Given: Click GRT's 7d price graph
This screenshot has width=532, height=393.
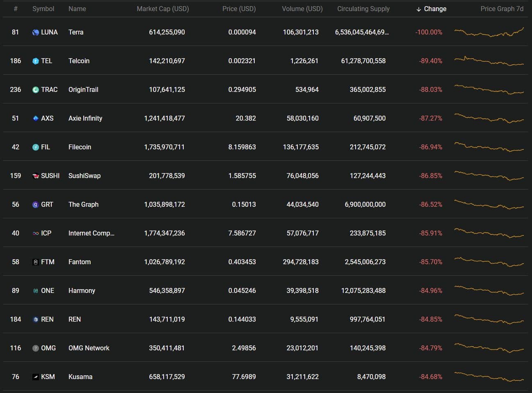Looking at the screenshot, I should [x=489, y=204].
